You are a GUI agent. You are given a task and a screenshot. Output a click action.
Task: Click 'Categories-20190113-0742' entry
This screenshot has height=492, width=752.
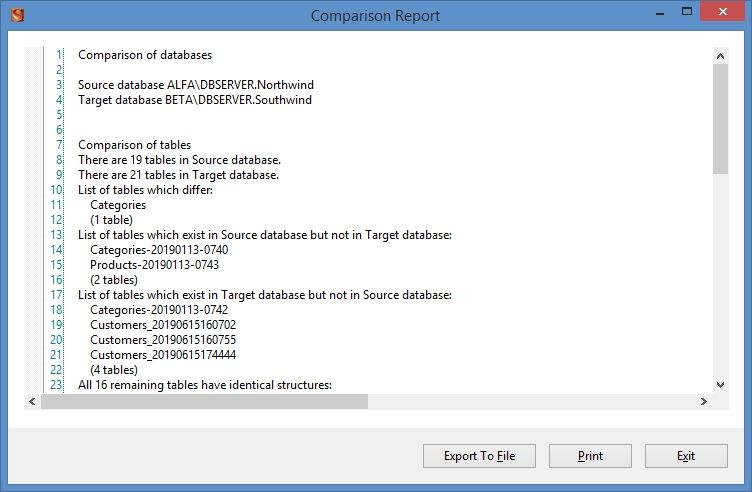[x=159, y=310]
